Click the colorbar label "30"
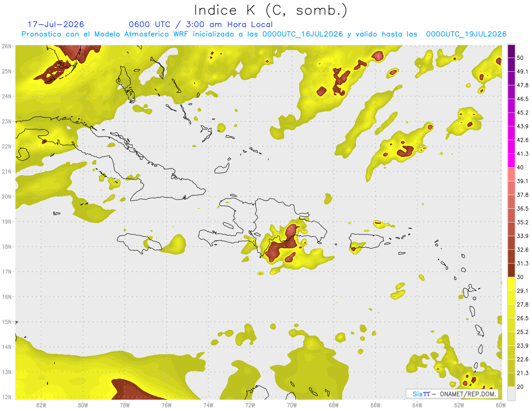532x411 pixels. 520,277
